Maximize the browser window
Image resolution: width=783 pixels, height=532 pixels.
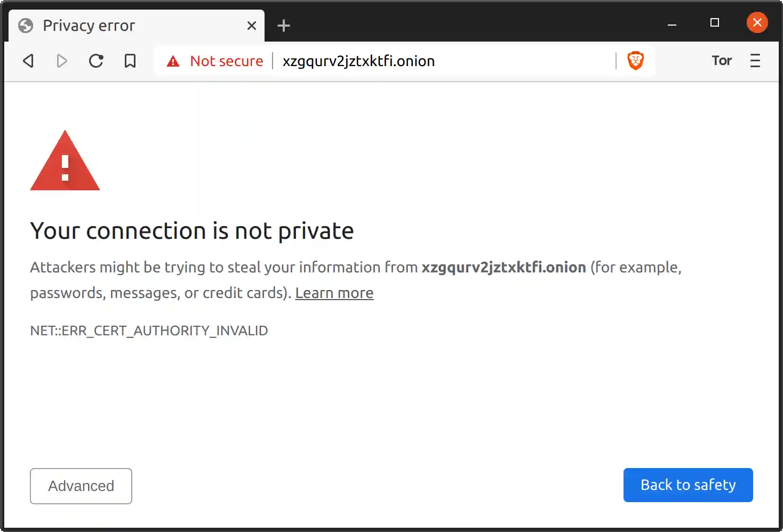[x=715, y=22]
